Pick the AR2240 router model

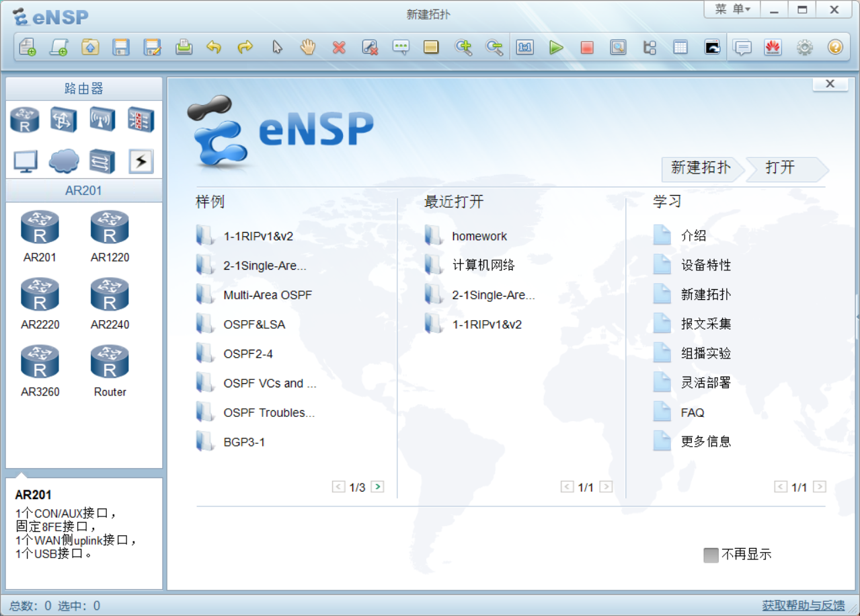click(x=110, y=303)
